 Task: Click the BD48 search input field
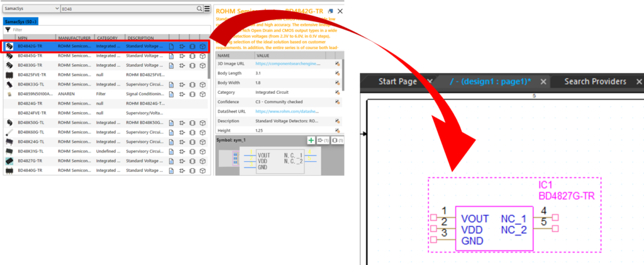(128, 8)
